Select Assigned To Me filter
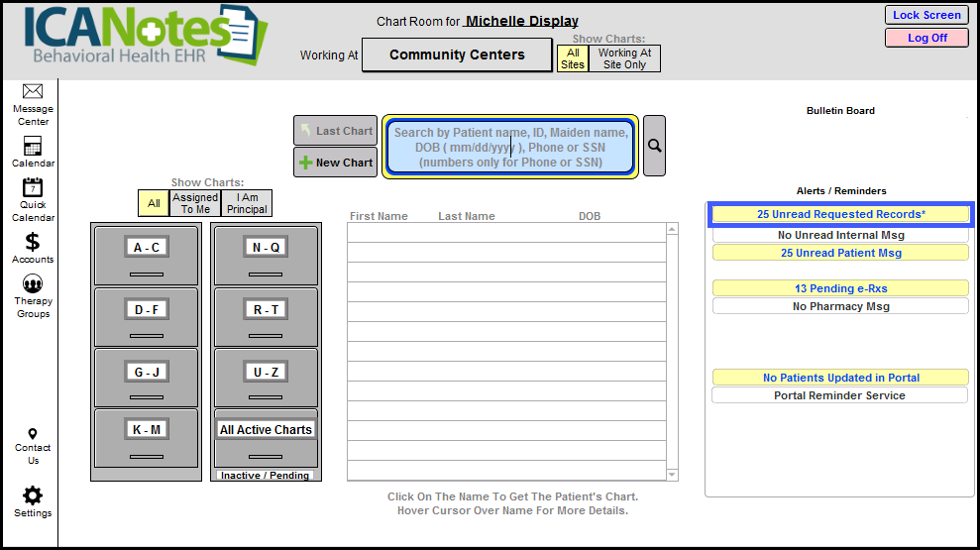Image resolution: width=980 pixels, height=550 pixels. [x=195, y=203]
